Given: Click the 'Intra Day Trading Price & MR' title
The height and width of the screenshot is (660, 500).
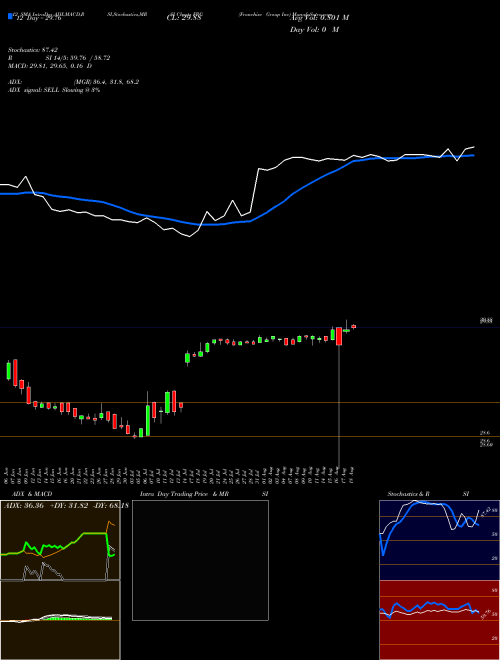Looking at the screenshot, I should coord(184,494).
